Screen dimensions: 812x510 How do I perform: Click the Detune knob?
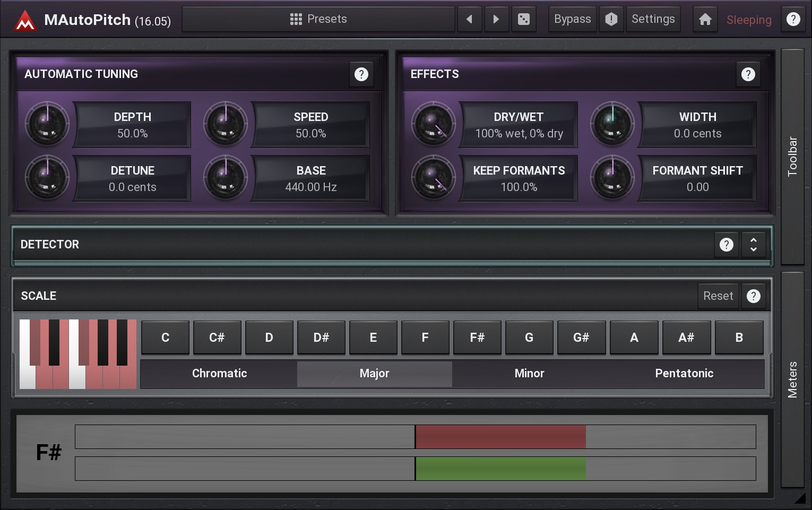(47, 178)
